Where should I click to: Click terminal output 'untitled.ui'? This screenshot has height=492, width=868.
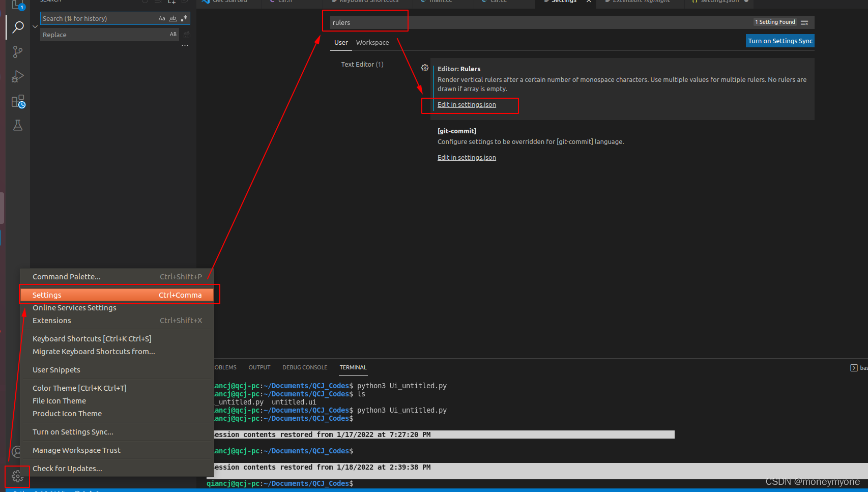(294, 402)
